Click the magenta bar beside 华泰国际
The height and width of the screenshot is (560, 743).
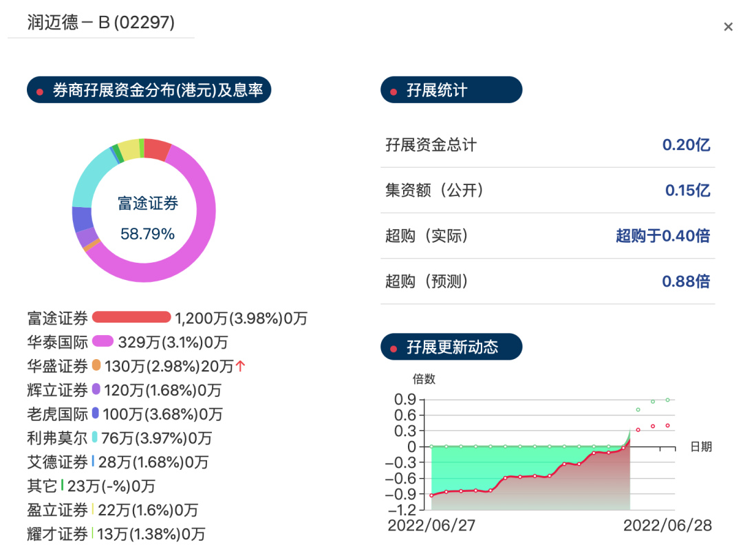pyautogui.click(x=103, y=341)
